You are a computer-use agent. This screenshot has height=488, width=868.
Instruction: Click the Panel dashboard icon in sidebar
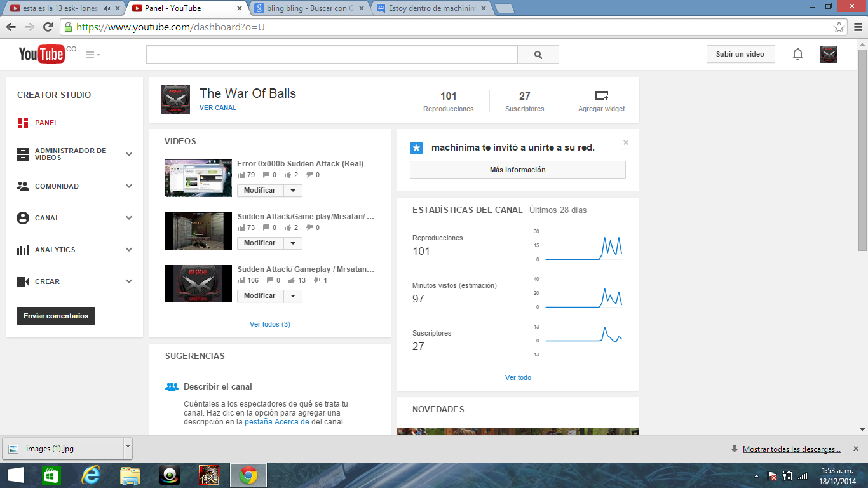[x=23, y=123]
